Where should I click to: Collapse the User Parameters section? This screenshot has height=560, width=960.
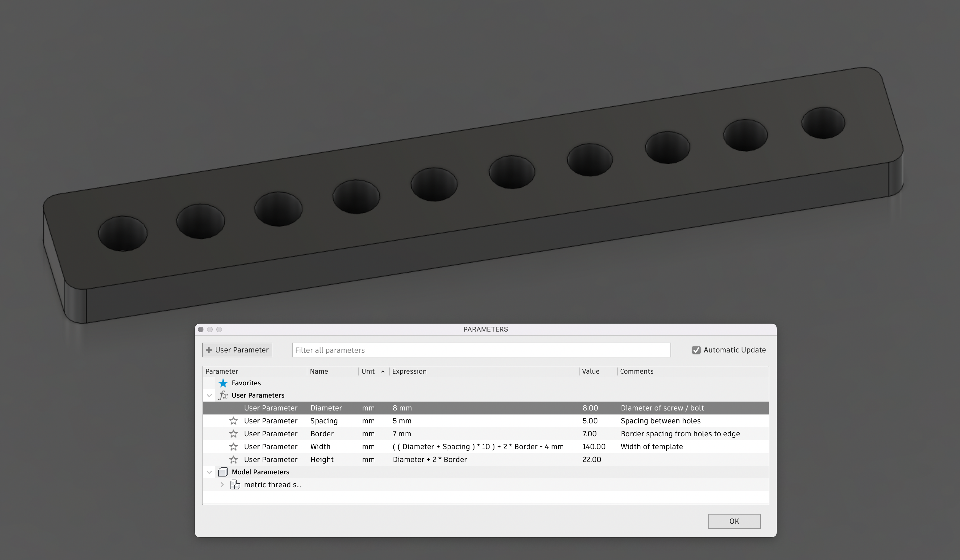click(x=210, y=395)
